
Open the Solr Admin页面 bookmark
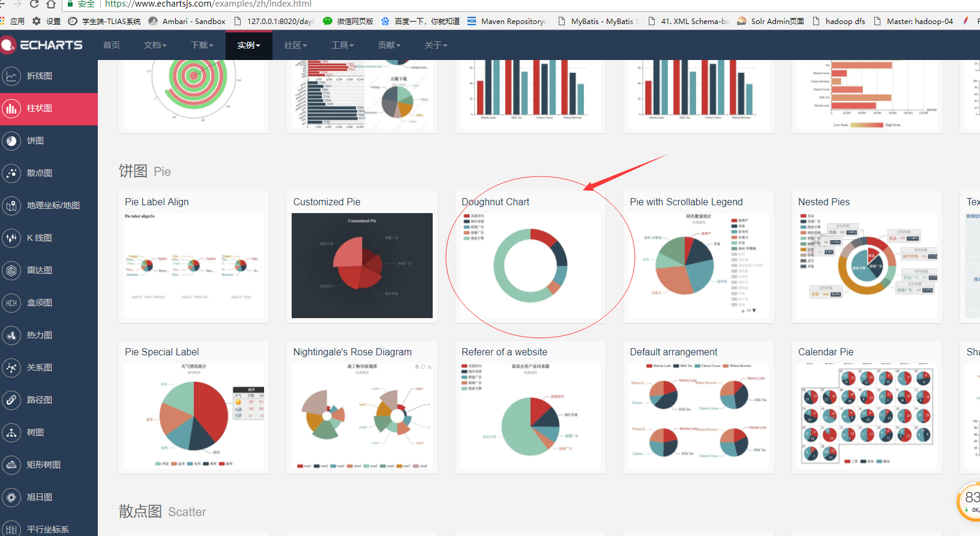tap(771, 21)
